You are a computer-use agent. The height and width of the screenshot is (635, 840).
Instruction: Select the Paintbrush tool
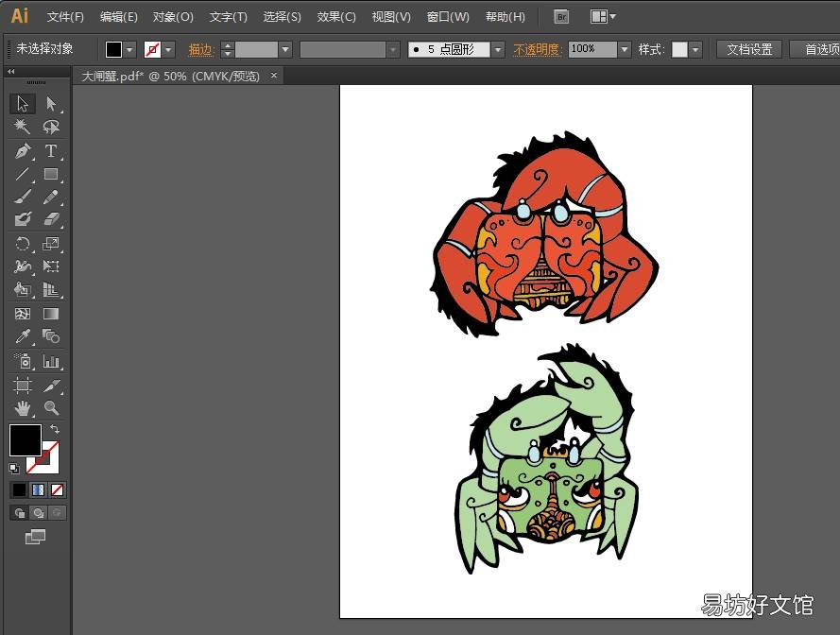coord(23,197)
